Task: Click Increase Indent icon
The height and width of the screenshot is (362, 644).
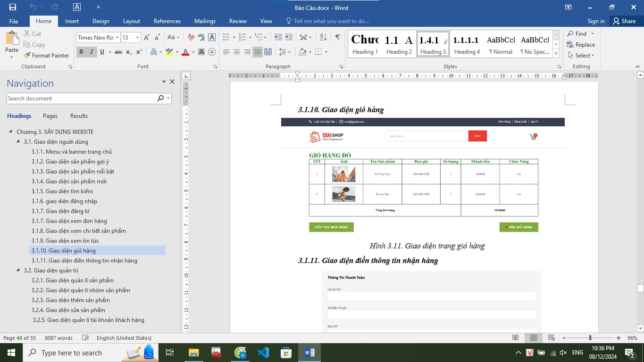Action: coord(288,37)
